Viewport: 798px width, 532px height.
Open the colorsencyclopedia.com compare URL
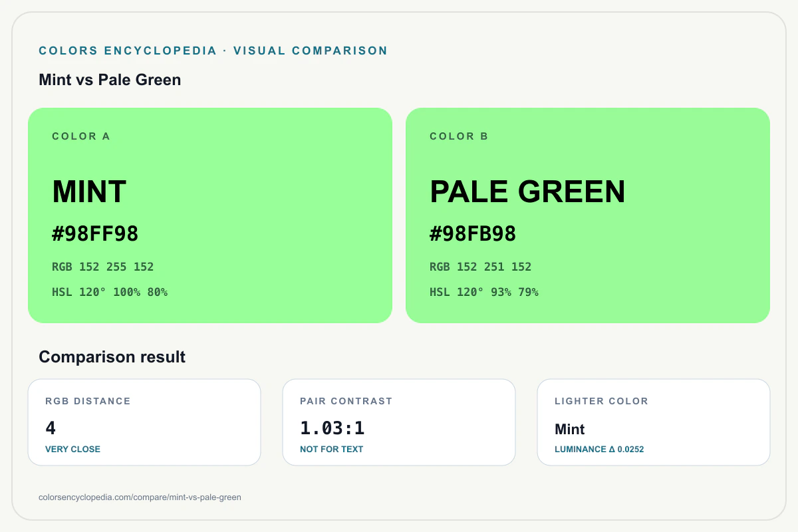coord(140,497)
